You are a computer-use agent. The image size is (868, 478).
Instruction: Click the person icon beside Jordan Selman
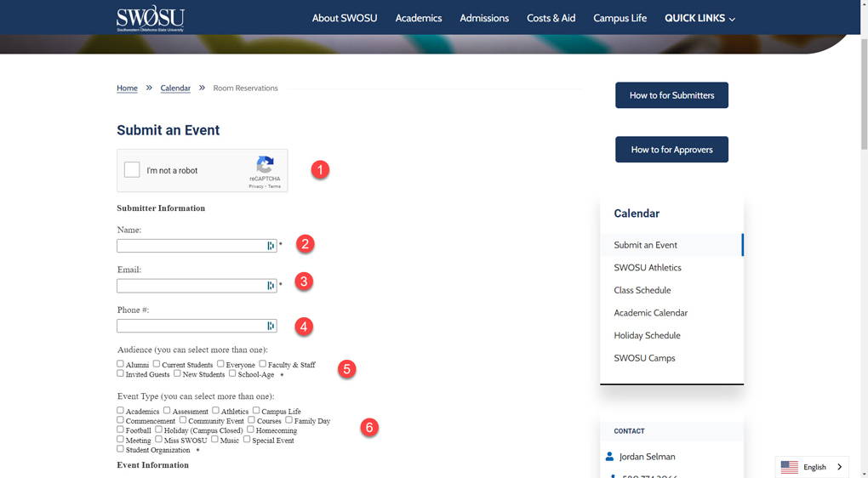(609, 457)
